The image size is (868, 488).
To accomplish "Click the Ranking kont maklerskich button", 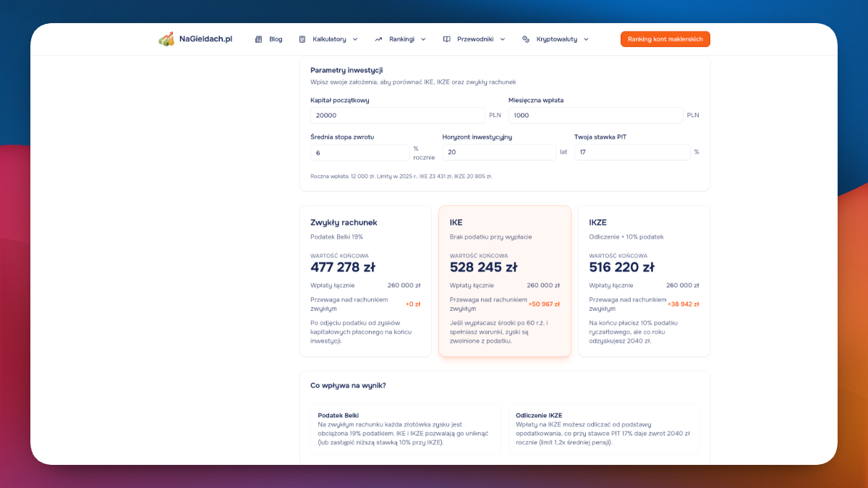I will coord(665,39).
